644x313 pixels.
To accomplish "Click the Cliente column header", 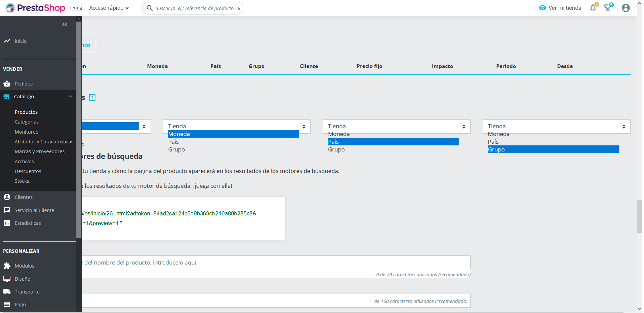I will (x=309, y=66).
